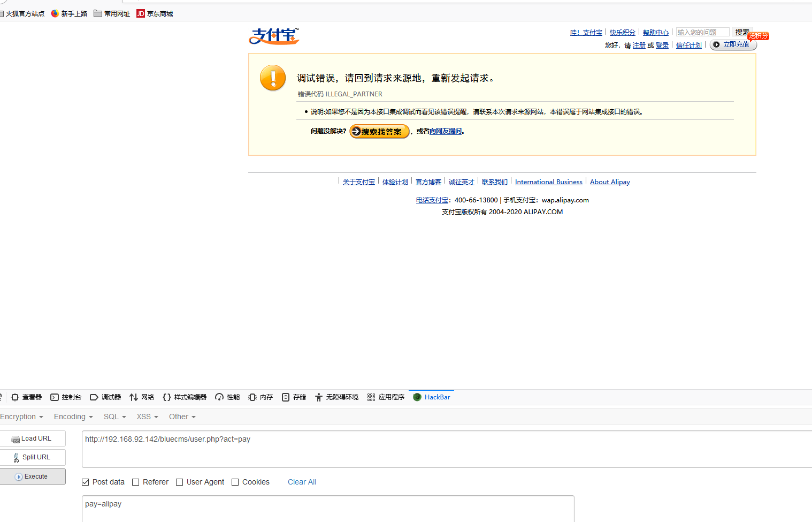
Task: Enable the User Agent checkbox
Action: [x=180, y=482]
